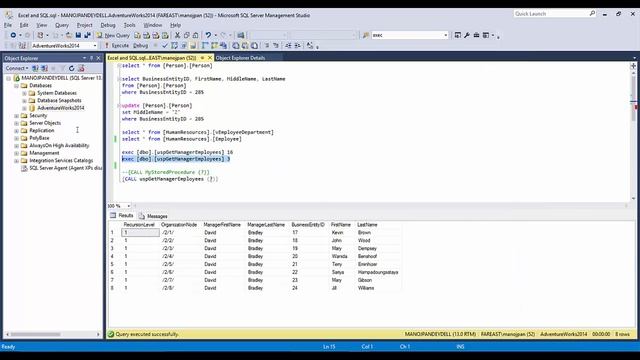Click the Activity Monitor icon in Object Explorer

coord(81,68)
